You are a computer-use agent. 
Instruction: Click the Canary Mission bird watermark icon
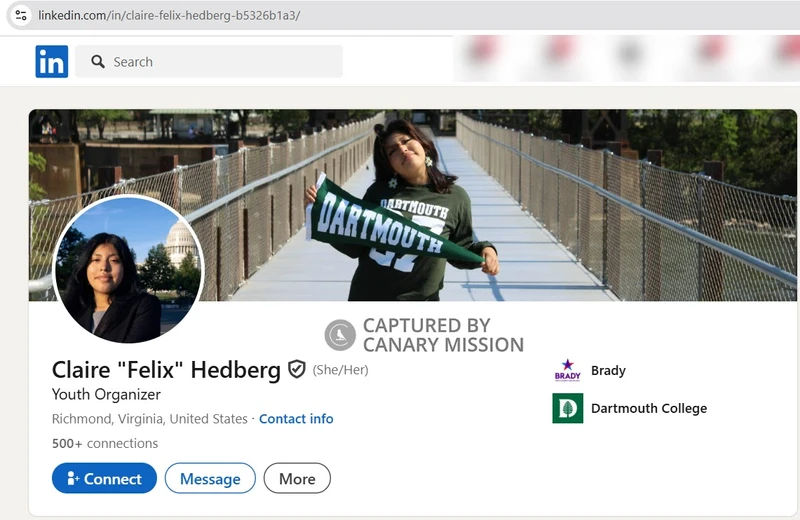tap(340, 335)
